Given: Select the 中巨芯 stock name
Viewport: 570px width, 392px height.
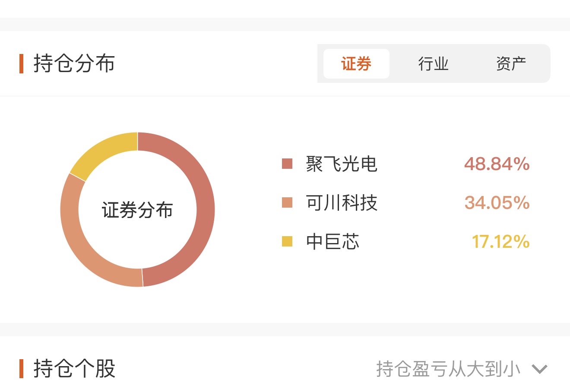Looking at the screenshot, I should coord(332,241).
